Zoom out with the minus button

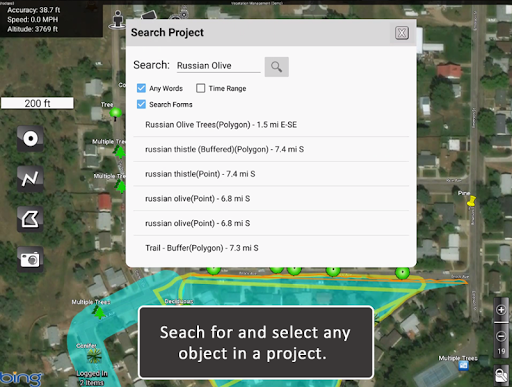pyautogui.click(x=501, y=336)
